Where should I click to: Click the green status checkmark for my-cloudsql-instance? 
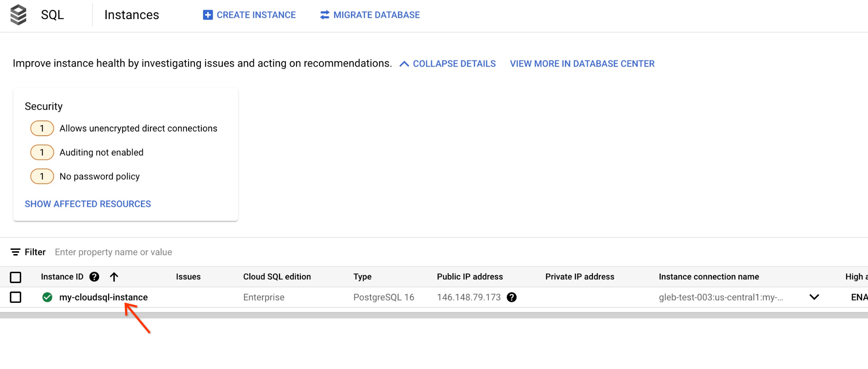[x=47, y=297]
